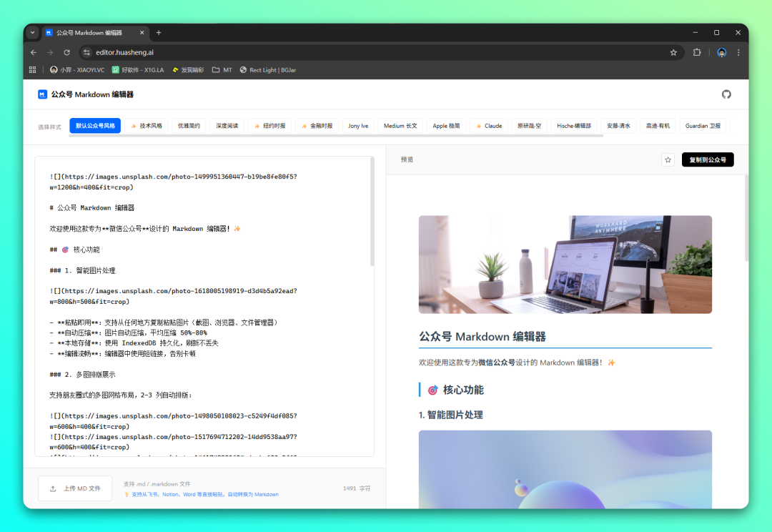
Task: Go back with the browser back arrow
Action: [x=34, y=52]
